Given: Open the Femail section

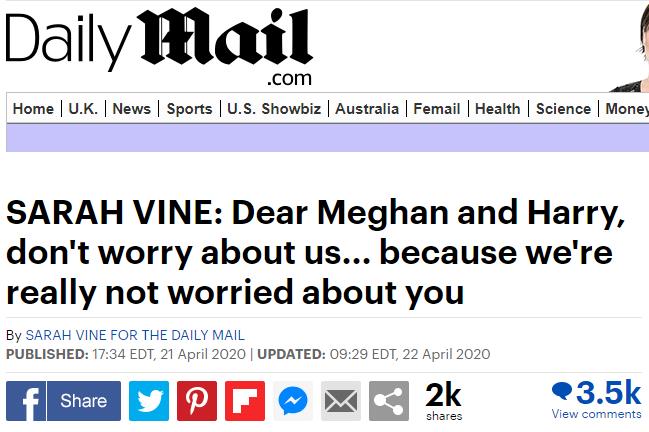Looking at the screenshot, I should (x=437, y=109).
